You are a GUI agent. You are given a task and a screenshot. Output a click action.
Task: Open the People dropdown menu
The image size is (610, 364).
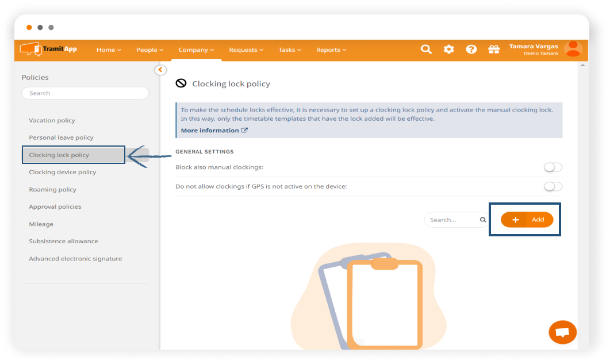(150, 50)
